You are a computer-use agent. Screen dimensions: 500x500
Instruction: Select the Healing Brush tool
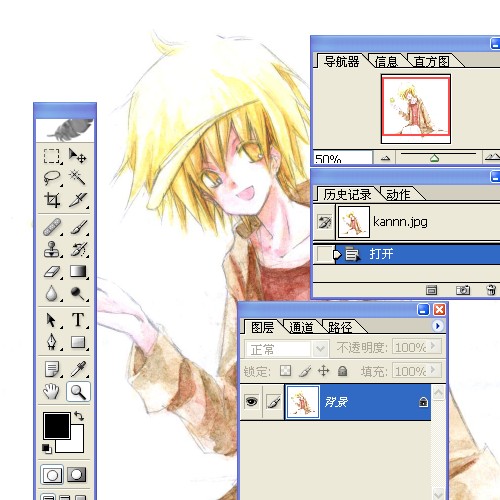[x=52, y=227]
